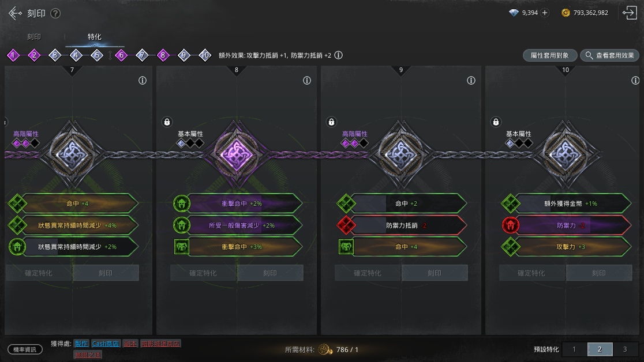Select preset specialization number 3
The image size is (644, 362).
[x=625, y=349]
